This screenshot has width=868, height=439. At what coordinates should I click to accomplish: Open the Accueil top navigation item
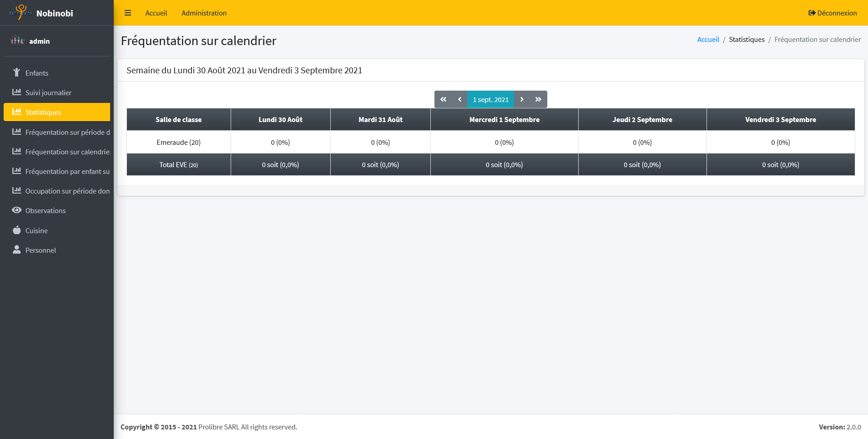point(156,13)
